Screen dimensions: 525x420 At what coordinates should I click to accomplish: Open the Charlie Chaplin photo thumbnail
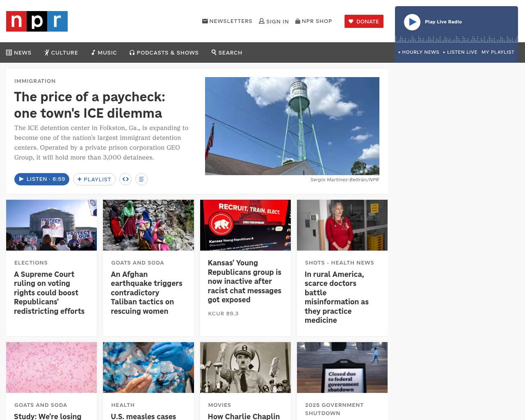point(245,367)
